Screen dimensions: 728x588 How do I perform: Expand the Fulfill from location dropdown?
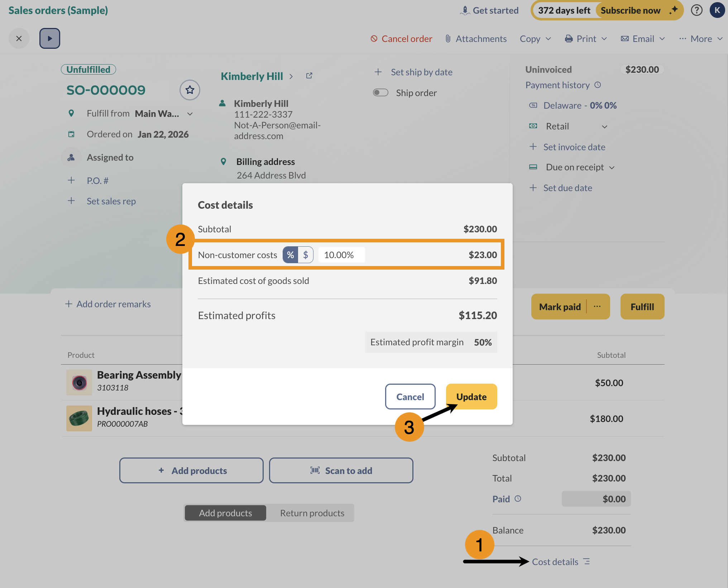[190, 114]
